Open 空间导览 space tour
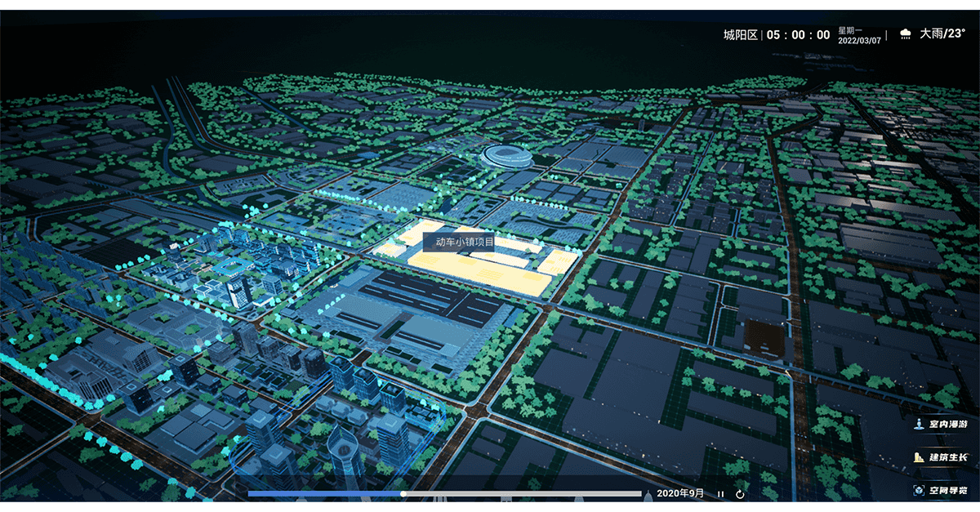The image size is (980, 512). (942, 491)
